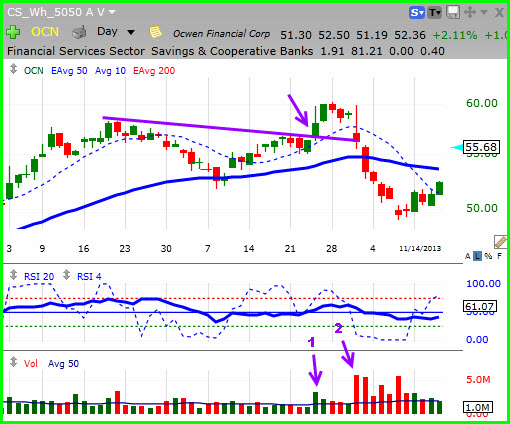Click the 1.0M volume value label
510x424 pixels.
478,407
